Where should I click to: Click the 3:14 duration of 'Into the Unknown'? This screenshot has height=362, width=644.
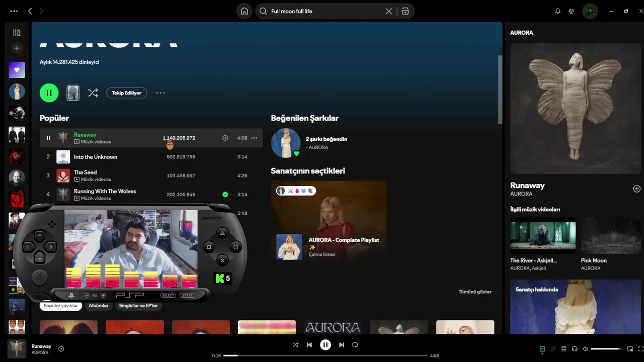[x=242, y=157]
